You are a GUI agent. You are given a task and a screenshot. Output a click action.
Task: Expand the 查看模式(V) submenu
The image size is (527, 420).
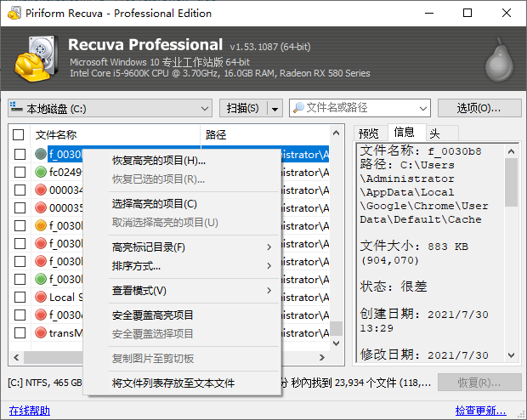point(194,291)
